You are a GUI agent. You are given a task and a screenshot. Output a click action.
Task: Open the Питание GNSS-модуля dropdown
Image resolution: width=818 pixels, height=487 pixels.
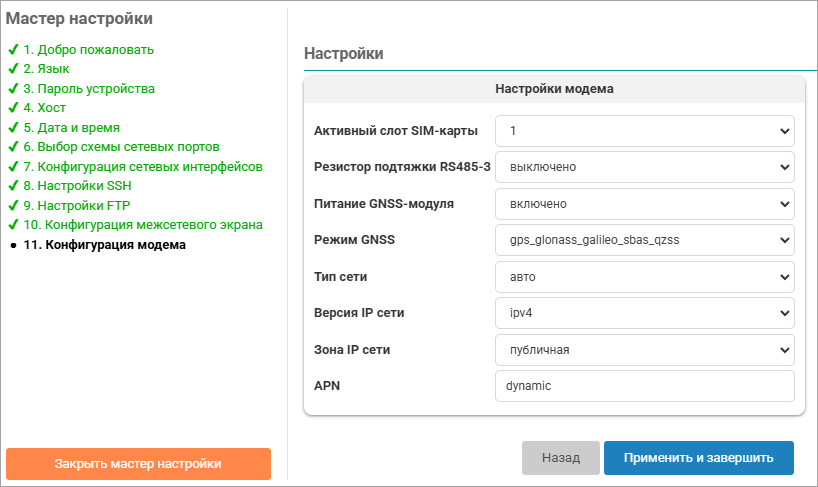pyautogui.click(x=644, y=204)
